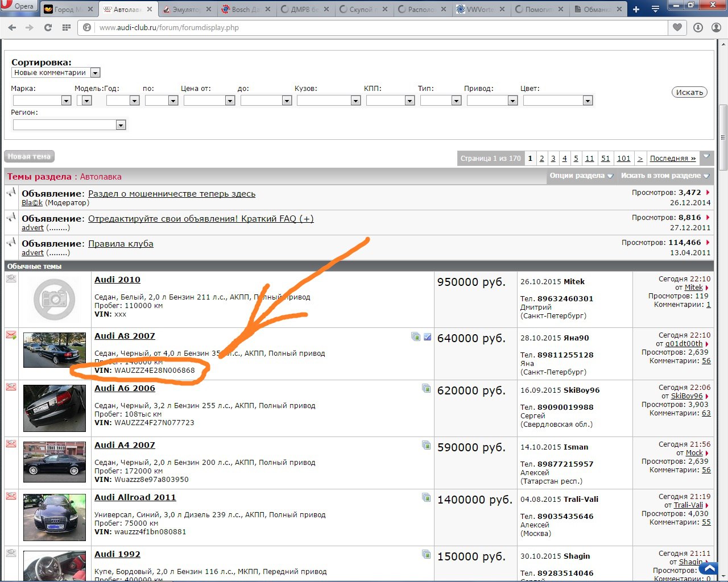Screen dimensions: 728x582
Task: Open the 'Правила клуба' announcement
Action: tap(121, 244)
